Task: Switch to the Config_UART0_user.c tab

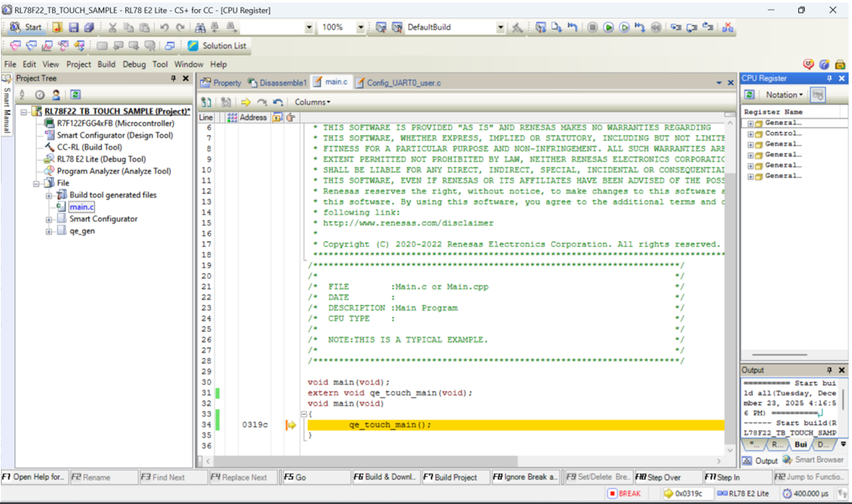Action: pyautogui.click(x=403, y=82)
